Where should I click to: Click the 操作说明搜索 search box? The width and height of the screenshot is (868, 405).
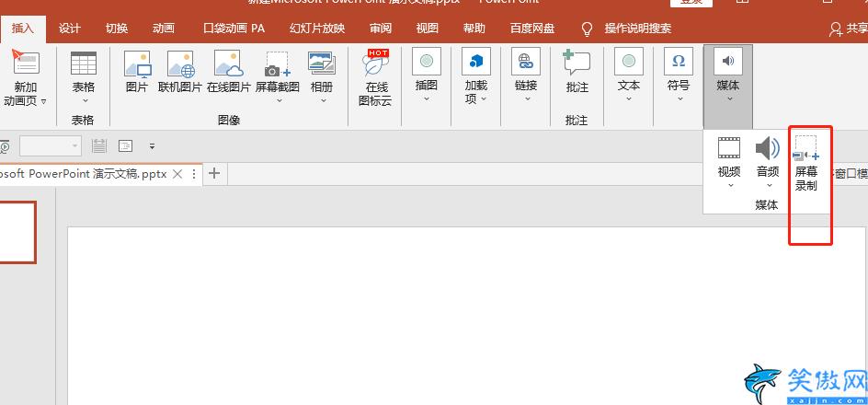pyautogui.click(x=638, y=29)
